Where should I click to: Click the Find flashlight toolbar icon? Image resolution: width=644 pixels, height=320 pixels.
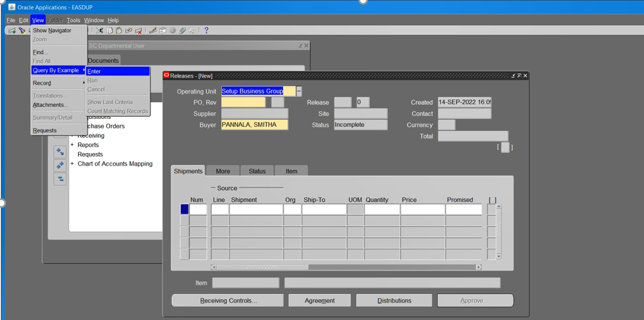pos(22,30)
